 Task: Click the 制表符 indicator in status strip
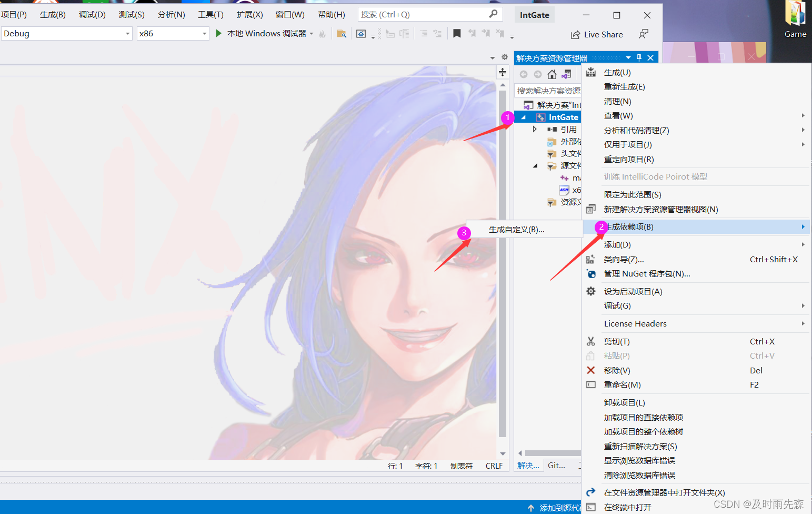coord(461,466)
